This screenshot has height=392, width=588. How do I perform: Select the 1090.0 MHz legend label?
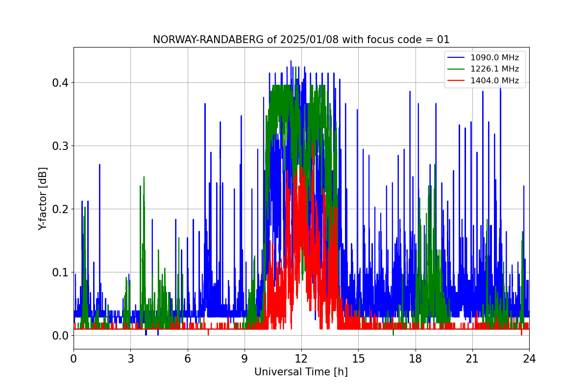click(495, 58)
